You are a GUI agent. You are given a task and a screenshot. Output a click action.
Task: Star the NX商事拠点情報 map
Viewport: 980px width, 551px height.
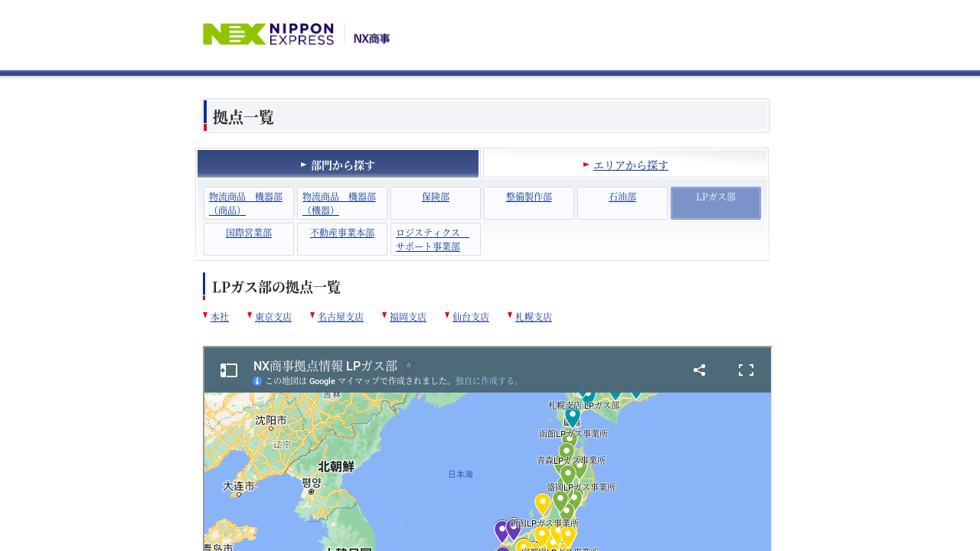click(409, 365)
